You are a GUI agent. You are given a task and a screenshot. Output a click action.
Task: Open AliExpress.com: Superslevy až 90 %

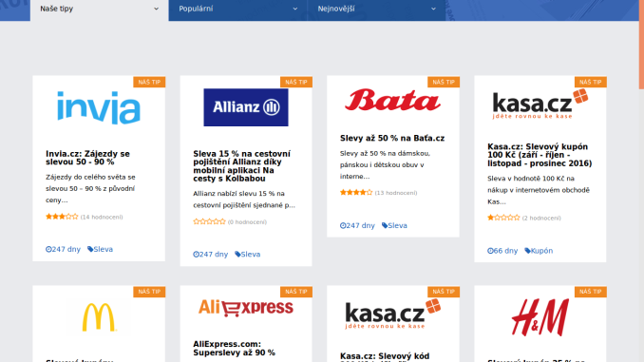point(234,348)
